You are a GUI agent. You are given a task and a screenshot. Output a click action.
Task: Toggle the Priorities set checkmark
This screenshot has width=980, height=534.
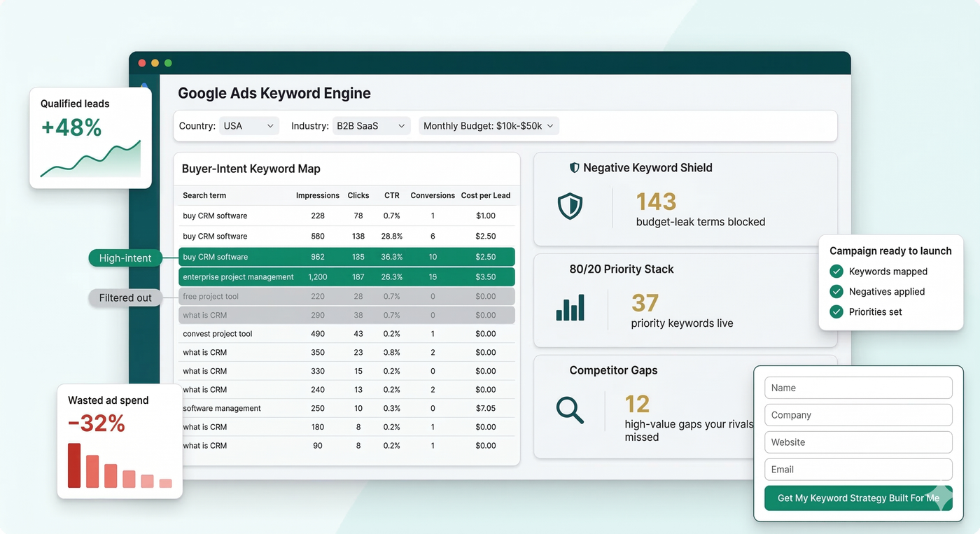pyautogui.click(x=837, y=311)
